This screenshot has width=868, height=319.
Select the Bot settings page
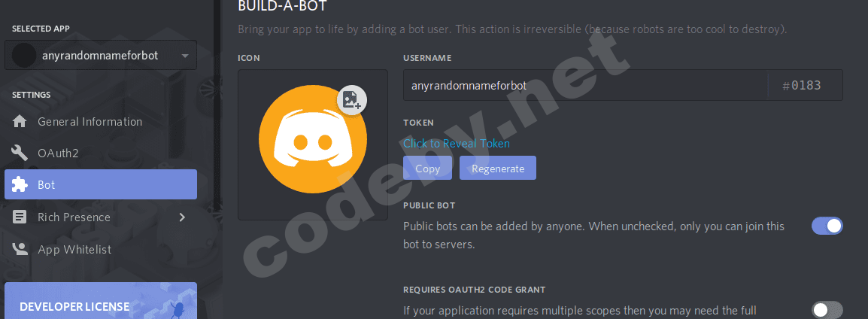click(101, 184)
